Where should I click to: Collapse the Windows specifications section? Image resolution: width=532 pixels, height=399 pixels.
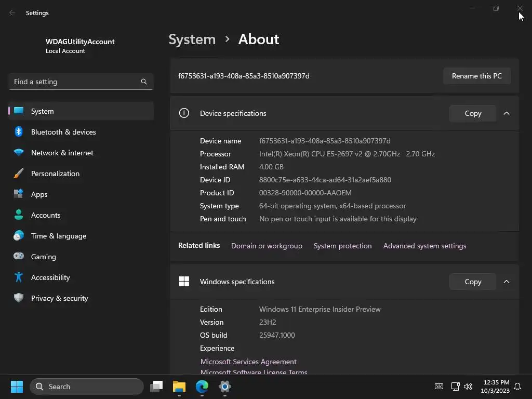506,282
